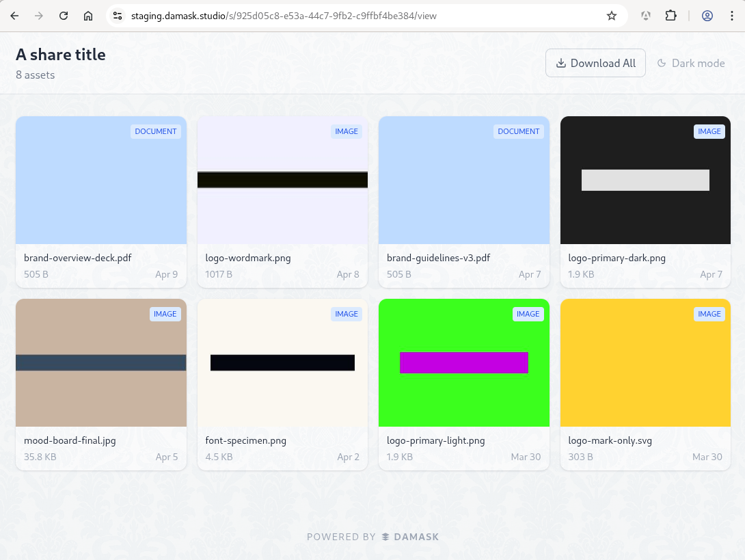
Task: Open mood-board-final.jpg thumbnail
Action: 101,362
